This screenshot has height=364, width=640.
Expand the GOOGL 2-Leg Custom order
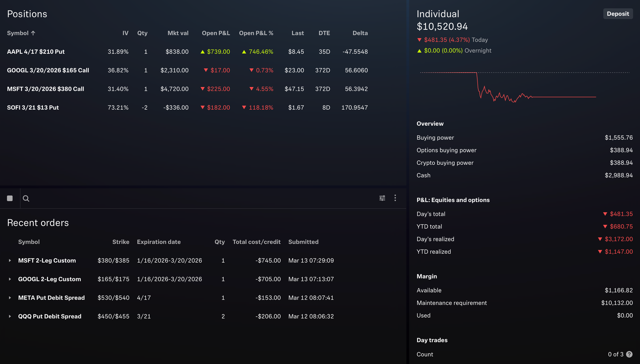point(10,279)
